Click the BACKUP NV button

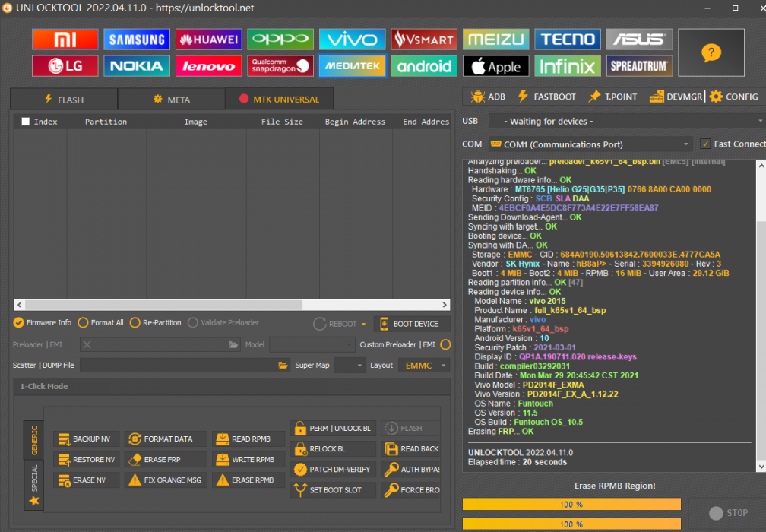[86, 439]
